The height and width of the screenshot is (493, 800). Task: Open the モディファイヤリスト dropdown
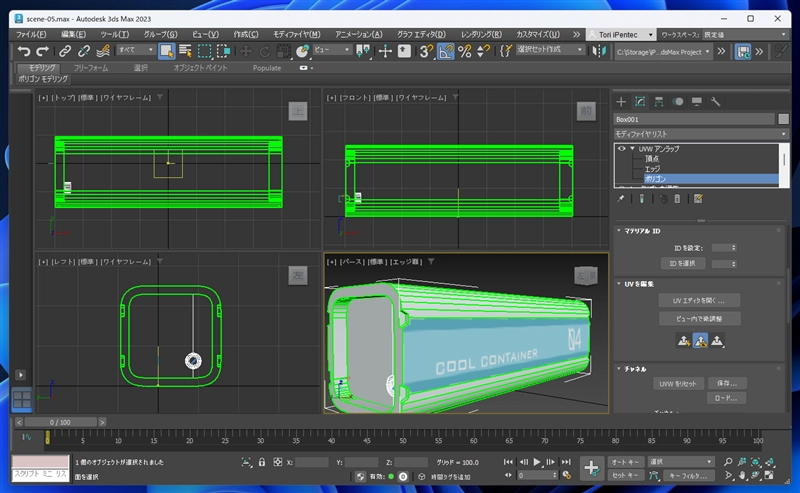700,133
